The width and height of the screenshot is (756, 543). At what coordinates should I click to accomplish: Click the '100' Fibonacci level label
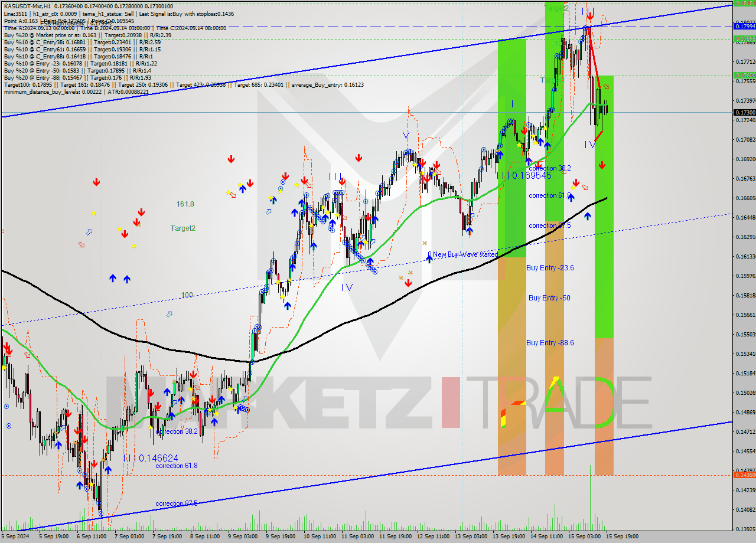click(x=187, y=295)
